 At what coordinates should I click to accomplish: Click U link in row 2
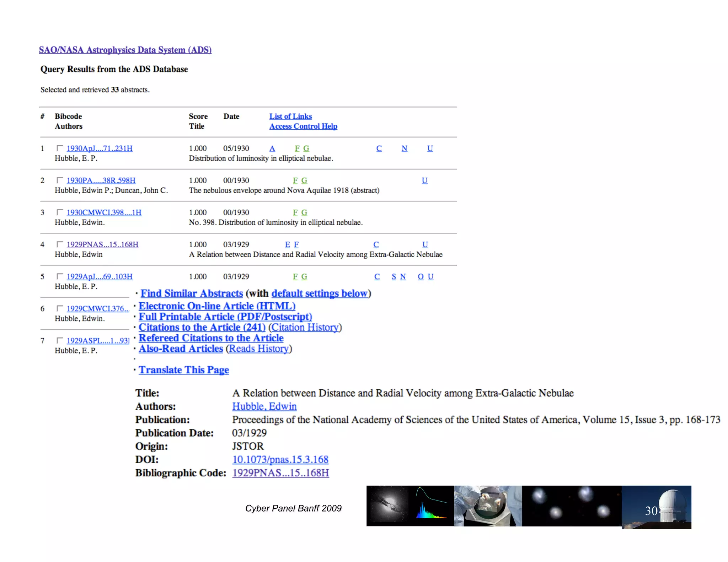coord(425,180)
